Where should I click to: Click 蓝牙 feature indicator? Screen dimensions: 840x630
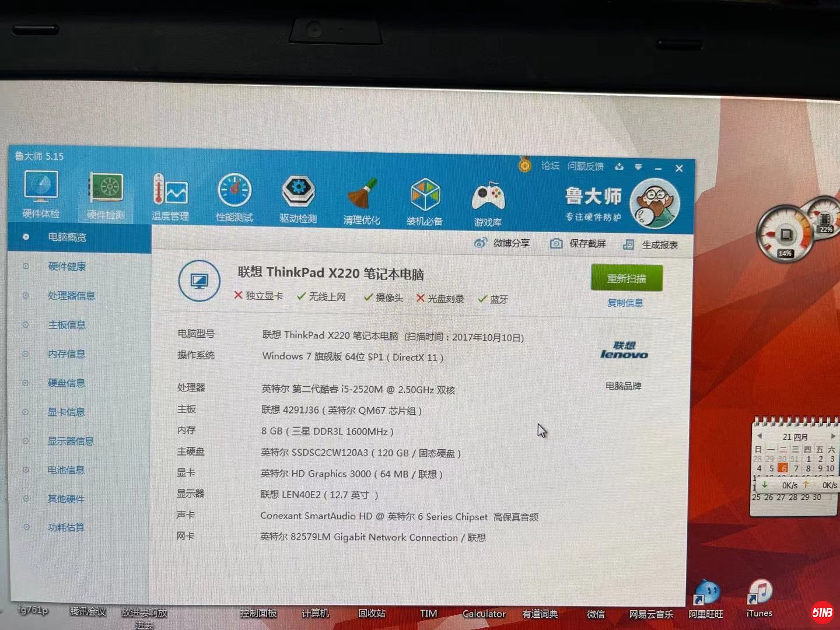click(x=493, y=299)
